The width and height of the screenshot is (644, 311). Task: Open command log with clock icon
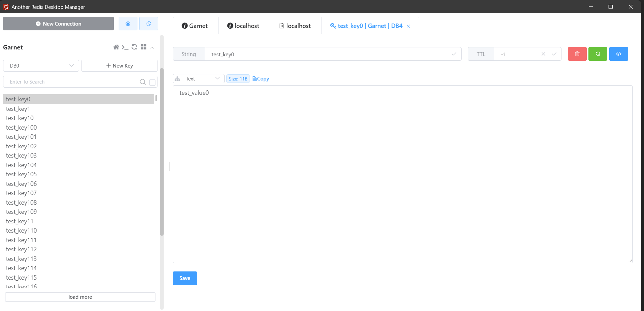tap(149, 24)
